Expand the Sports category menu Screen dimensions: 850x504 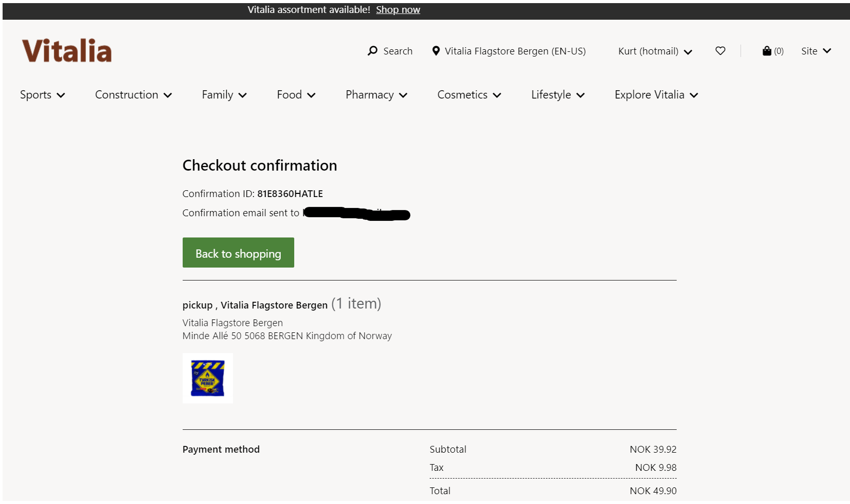pyautogui.click(x=43, y=95)
